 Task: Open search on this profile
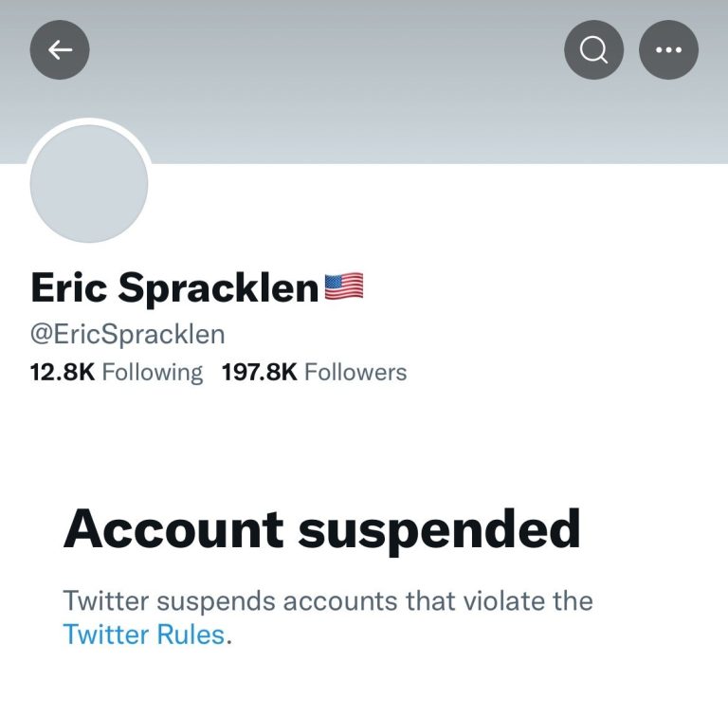point(593,49)
